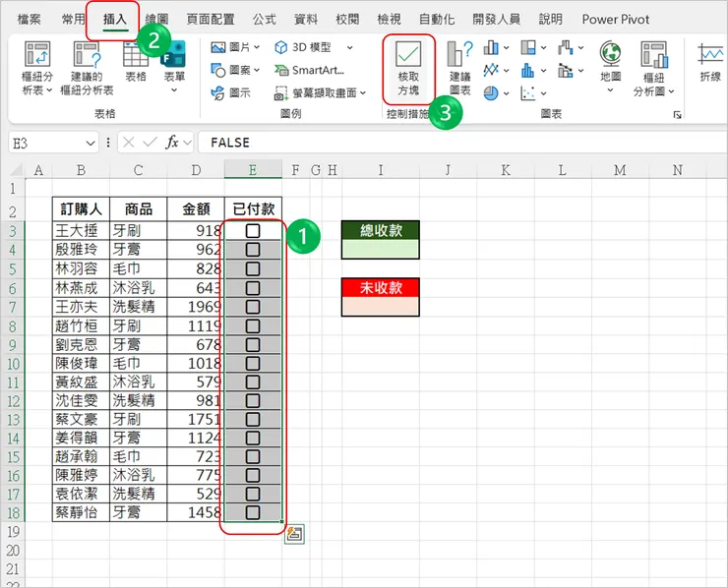Insert Icons (圖示) button
This screenshot has width=728, height=588.
coord(230,92)
